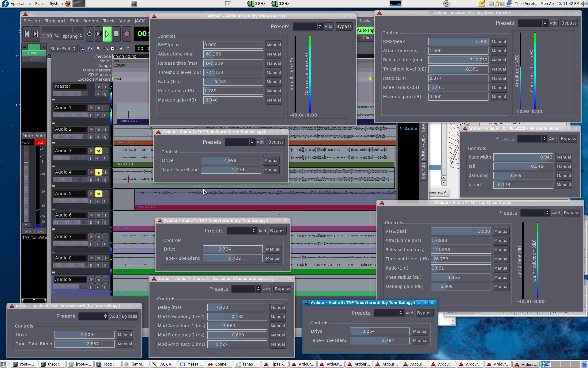Bypass the master Plate2x2 reverb
This screenshot has height=368, width=588.
[x=568, y=139]
